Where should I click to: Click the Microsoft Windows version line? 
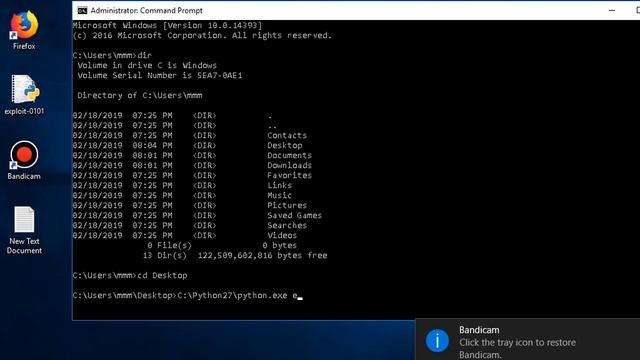(x=167, y=25)
